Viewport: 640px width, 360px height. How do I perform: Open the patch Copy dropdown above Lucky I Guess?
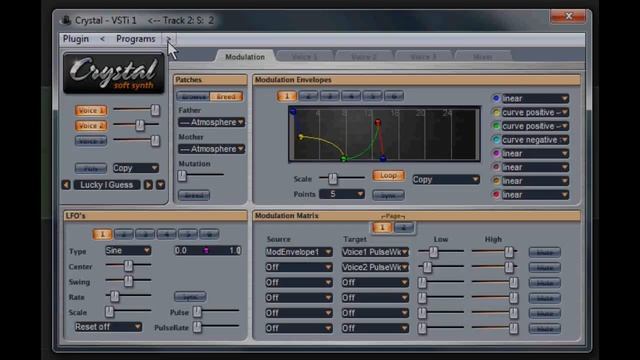[136, 168]
